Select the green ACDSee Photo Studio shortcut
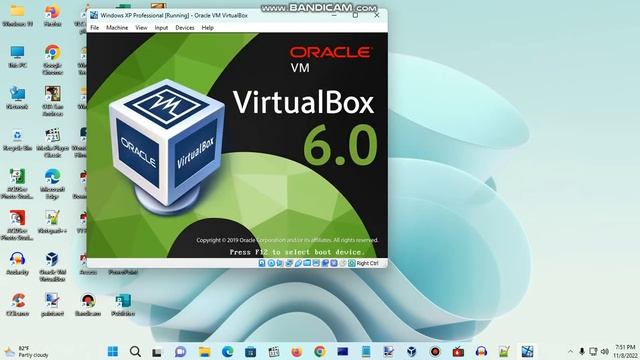 click(18, 184)
